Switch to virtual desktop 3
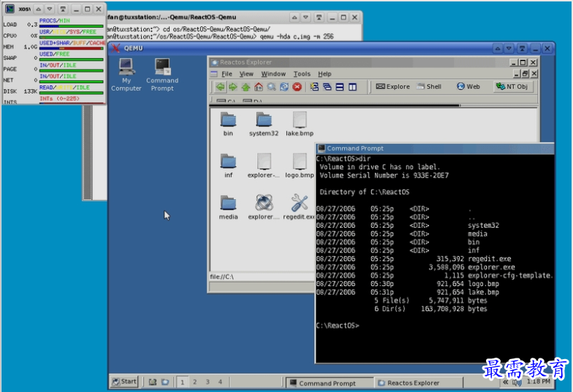Image resolution: width=573 pixels, height=392 pixels. [x=208, y=383]
